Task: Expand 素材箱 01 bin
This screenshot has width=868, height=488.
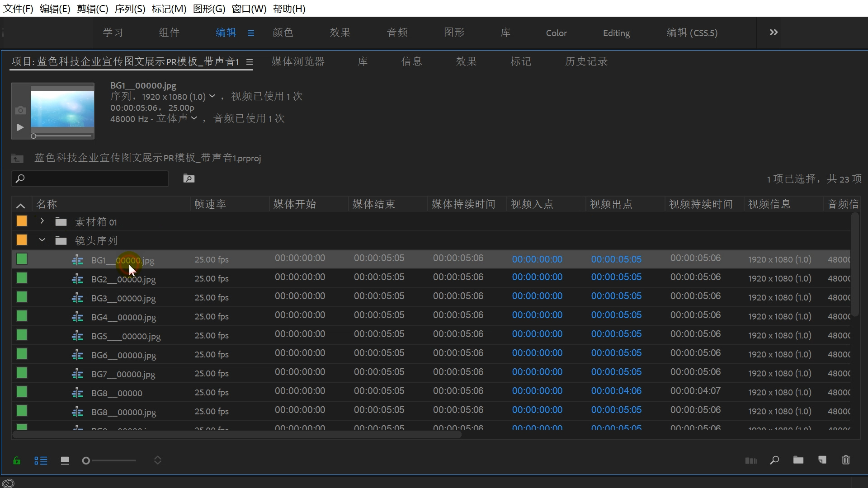Action: (42, 221)
